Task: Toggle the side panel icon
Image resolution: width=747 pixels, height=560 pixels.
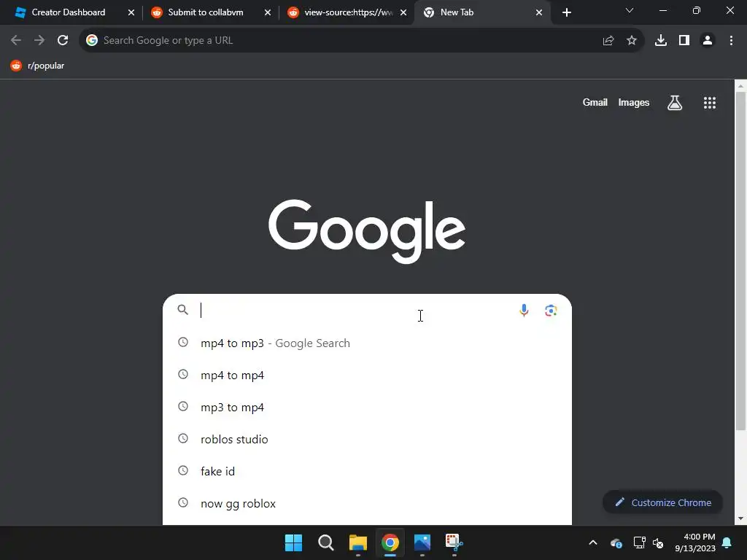Action: (x=684, y=41)
